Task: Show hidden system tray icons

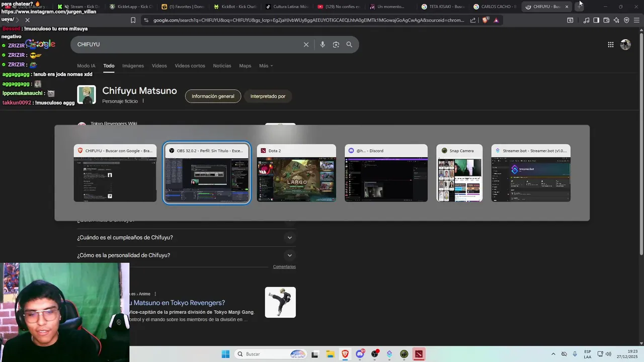Action: pyautogui.click(x=553, y=354)
